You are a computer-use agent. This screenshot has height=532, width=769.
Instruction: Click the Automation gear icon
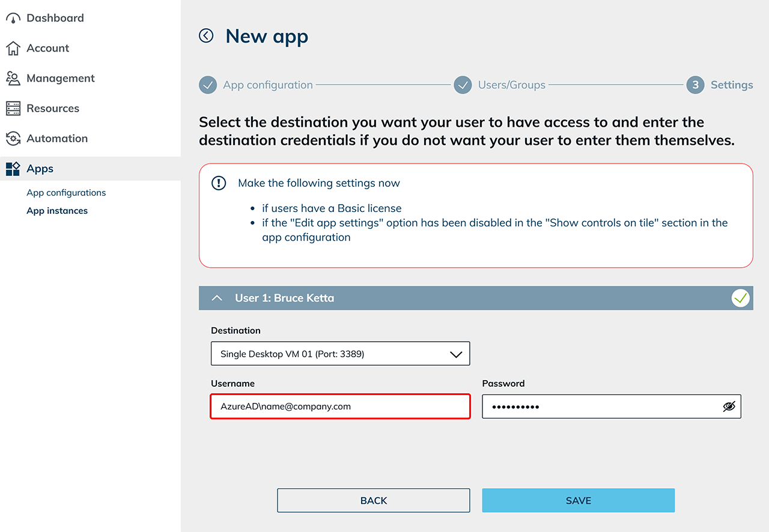13,139
